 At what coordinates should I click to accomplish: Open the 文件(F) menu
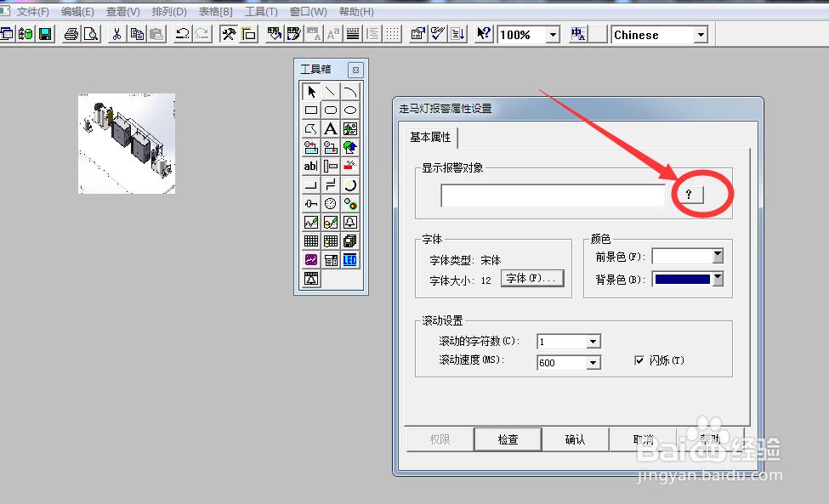click(x=33, y=12)
